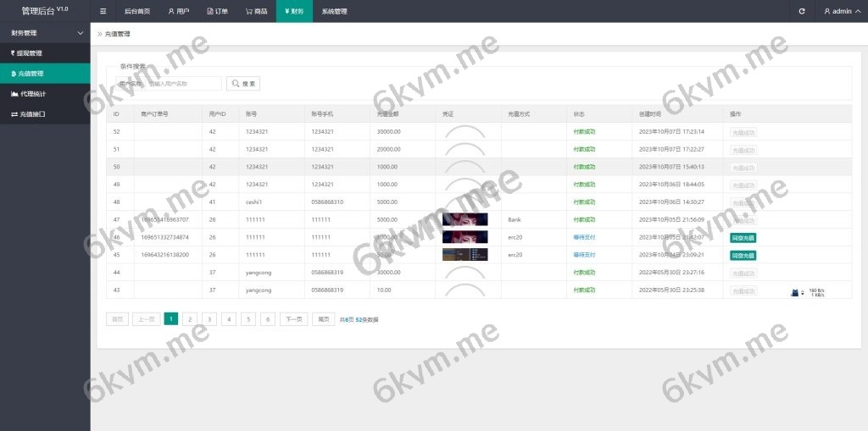Open voucher thumbnail for record ID 45
This screenshot has width=868, height=431.
pos(465,255)
